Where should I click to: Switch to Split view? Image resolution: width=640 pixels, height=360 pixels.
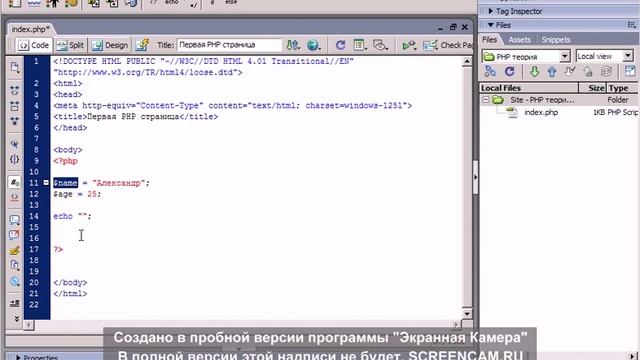[70, 45]
